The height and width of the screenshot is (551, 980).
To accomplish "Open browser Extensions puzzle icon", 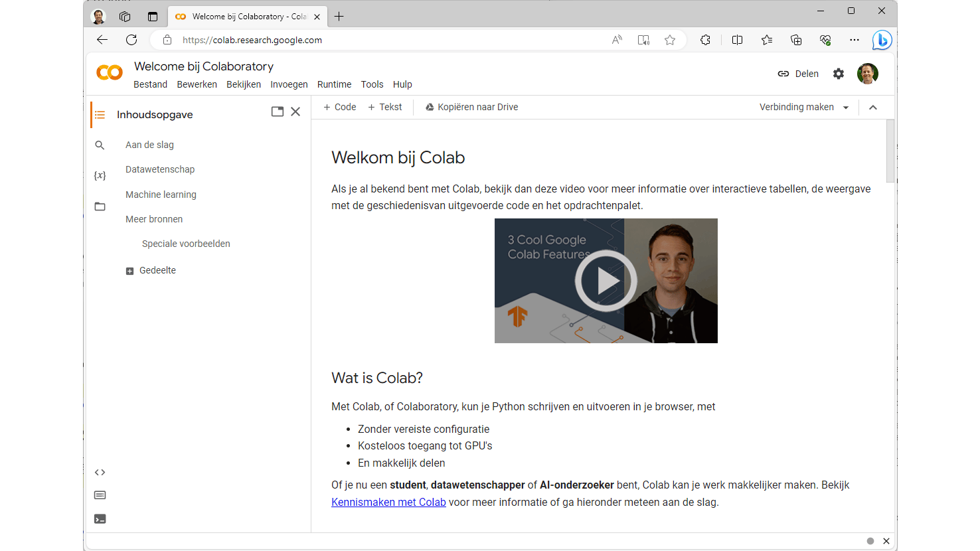I will pos(705,40).
